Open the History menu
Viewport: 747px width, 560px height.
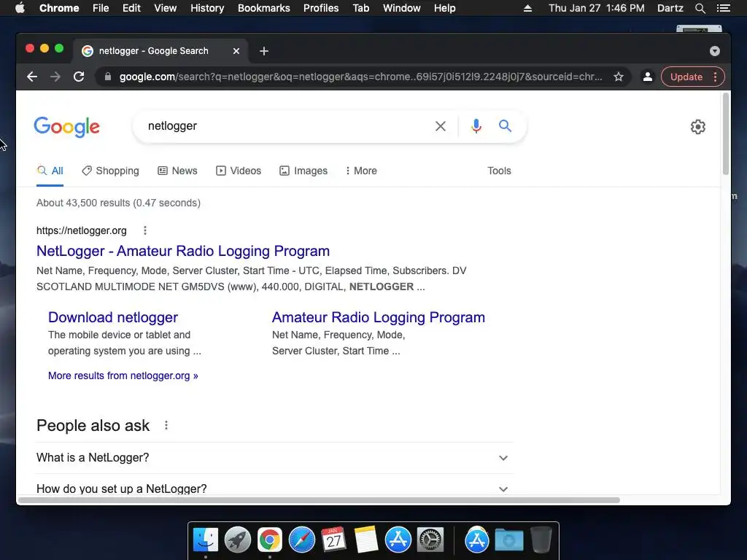pos(207,8)
